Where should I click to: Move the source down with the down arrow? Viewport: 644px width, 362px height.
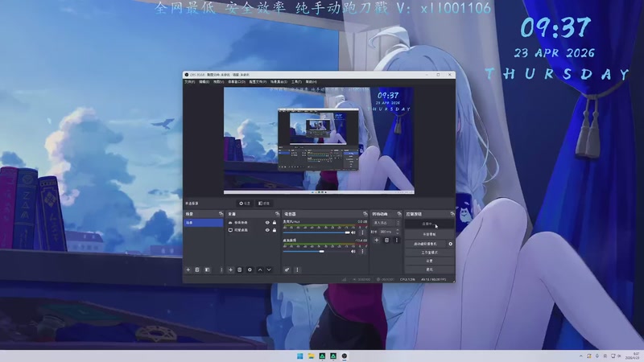[269, 269]
